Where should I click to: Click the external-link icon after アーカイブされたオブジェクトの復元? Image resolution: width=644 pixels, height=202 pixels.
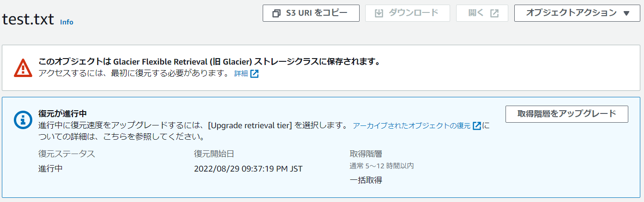coord(477,126)
